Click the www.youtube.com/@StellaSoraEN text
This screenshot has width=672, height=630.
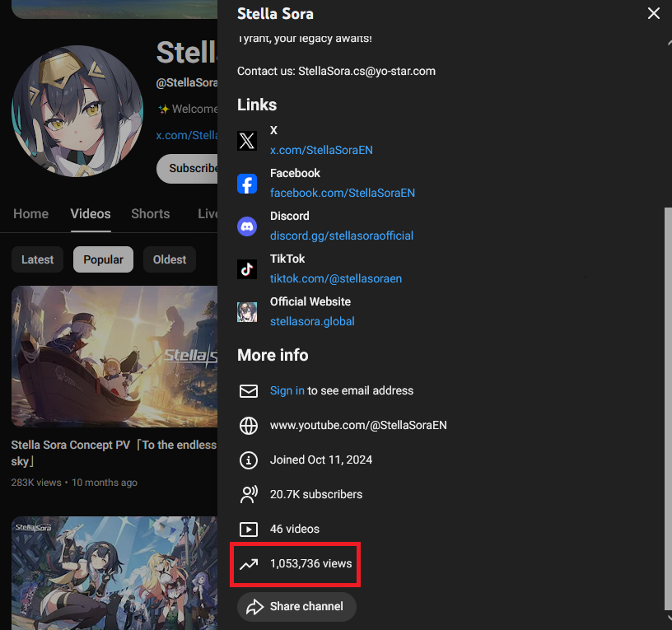click(x=358, y=425)
